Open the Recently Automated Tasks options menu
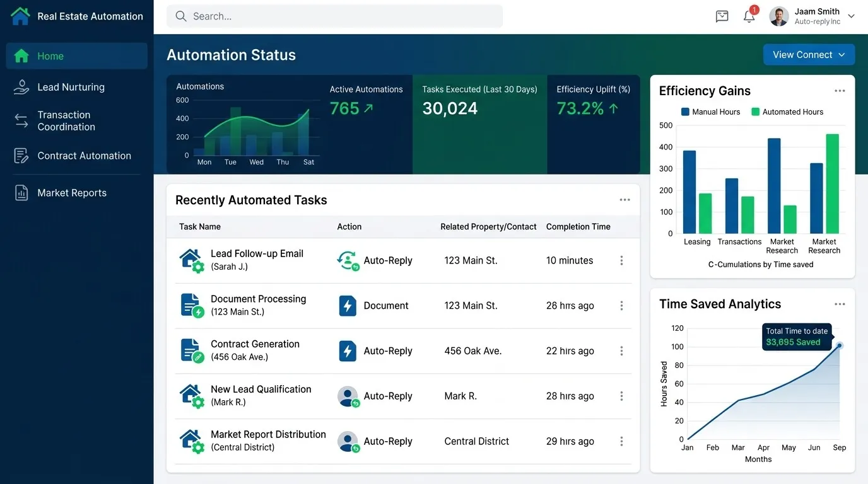The height and width of the screenshot is (484, 868). tap(625, 200)
